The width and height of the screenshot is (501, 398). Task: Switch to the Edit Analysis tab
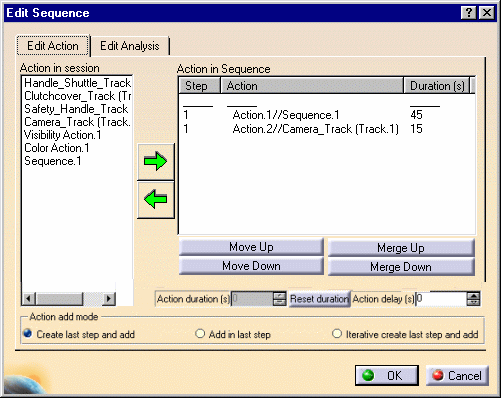click(x=130, y=46)
